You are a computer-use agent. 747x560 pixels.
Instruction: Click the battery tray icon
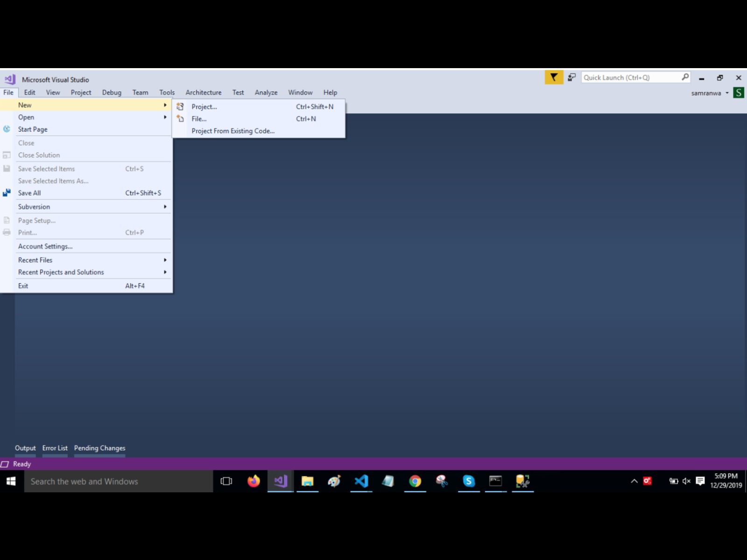(x=674, y=481)
